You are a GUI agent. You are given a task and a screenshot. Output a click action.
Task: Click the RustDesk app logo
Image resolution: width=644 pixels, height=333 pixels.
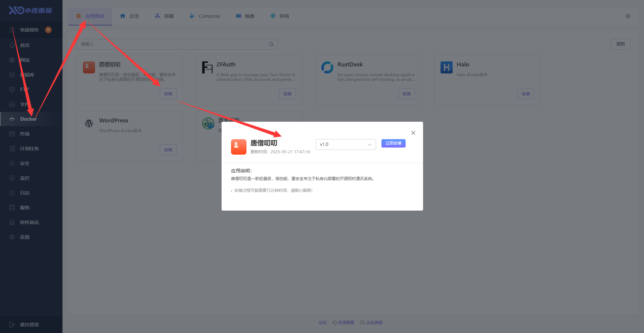point(327,67)
